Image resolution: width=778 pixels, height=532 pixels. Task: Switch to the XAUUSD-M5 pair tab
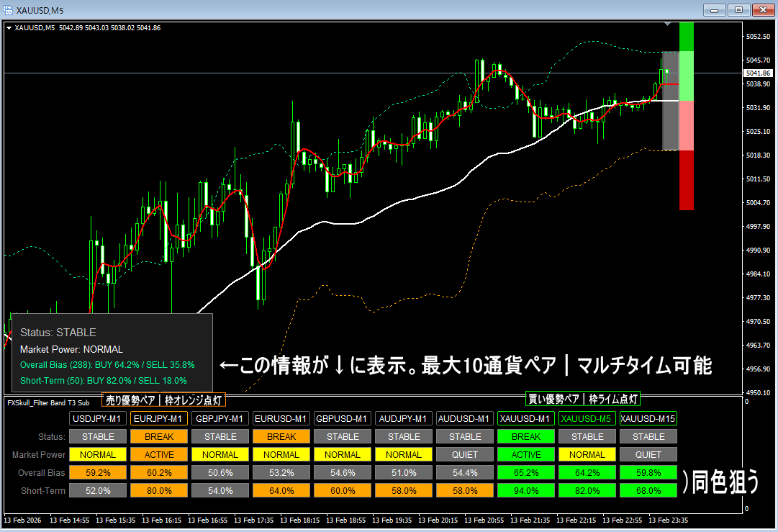tap(587, 418)
